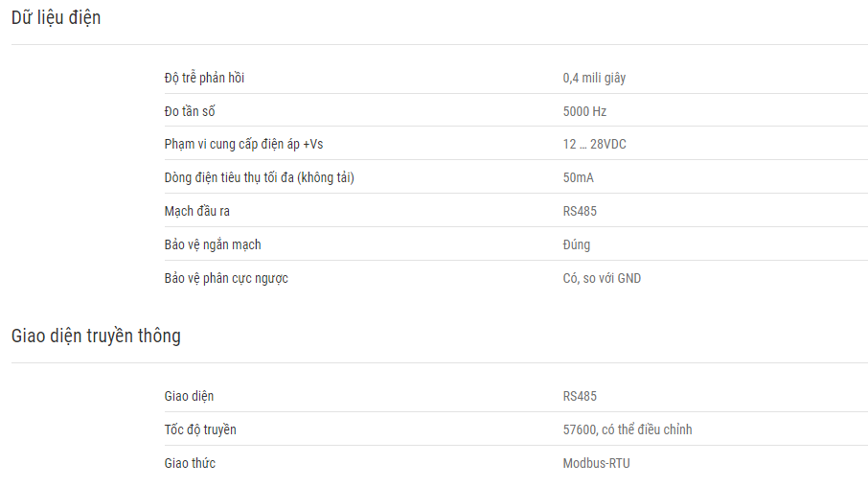The width and height of the screenshot is (868, 487).
Task: Select the '12 ... 28VDC' value
Action: point(595,144)
